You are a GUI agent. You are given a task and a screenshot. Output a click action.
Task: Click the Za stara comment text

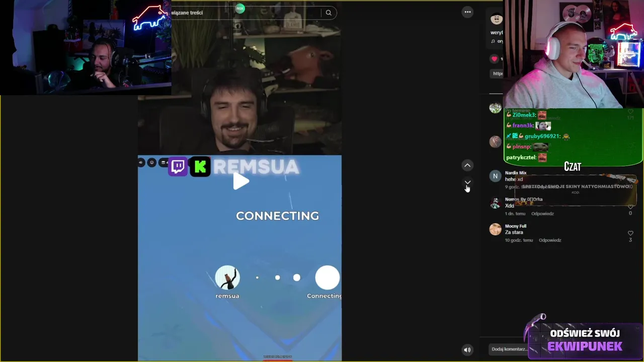514,232
